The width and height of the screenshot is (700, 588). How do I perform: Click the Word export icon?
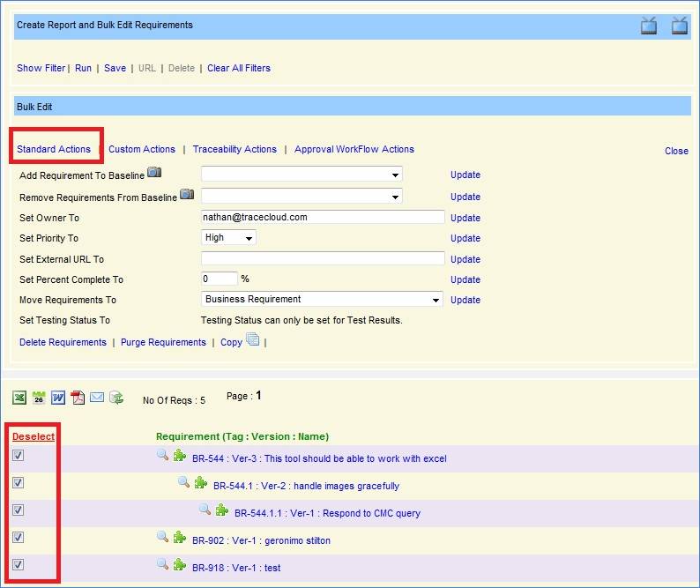pyautogui.click(x=58, y=398)
